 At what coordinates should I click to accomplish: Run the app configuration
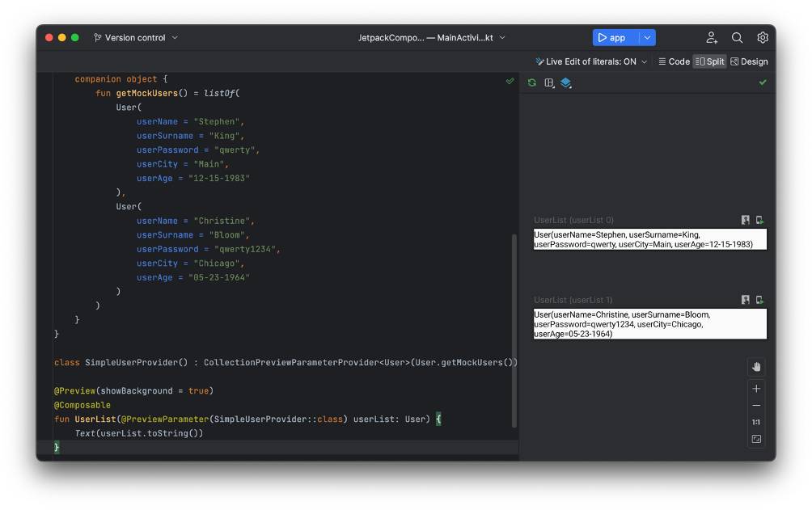[x=614, y=38]
